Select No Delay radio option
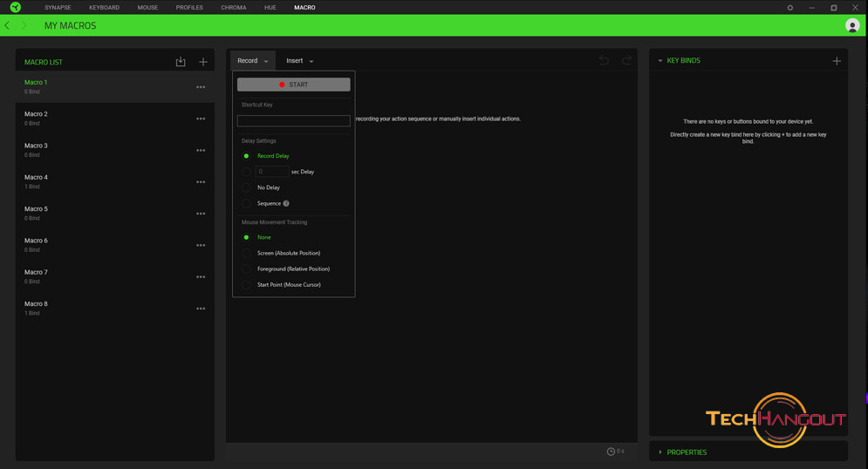Screen dimensions: 868x469 (x=246, y=187)
